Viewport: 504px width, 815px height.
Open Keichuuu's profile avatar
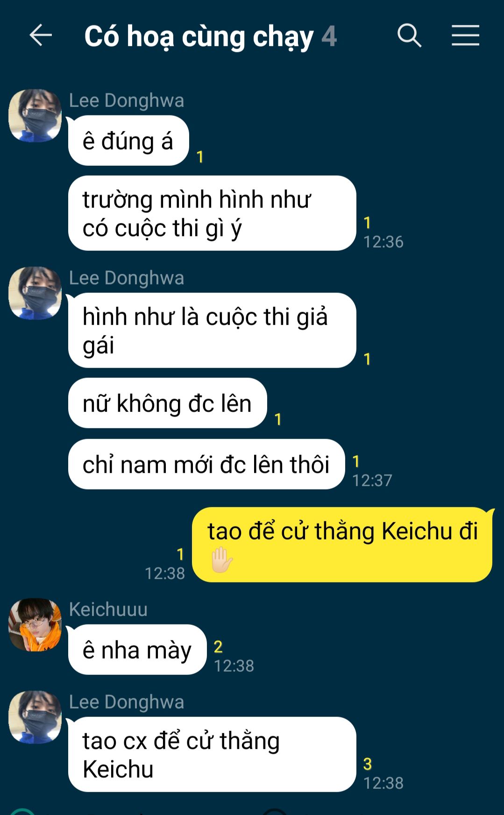point(35,624)
